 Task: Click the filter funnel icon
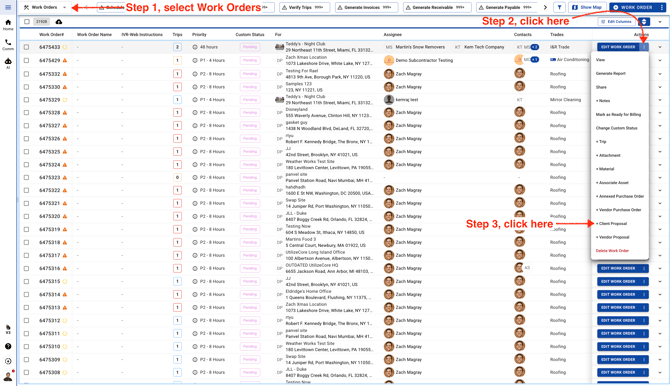click(x=559, y=7)
